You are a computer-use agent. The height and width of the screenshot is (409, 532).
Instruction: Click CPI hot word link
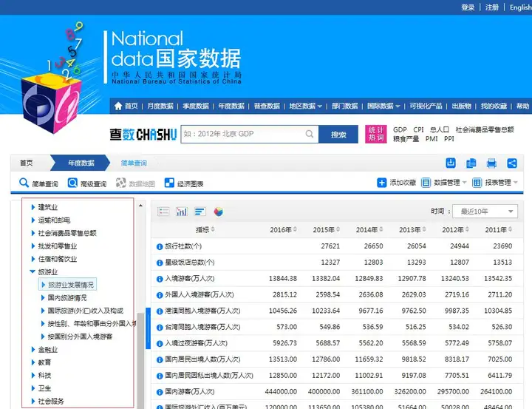point(418,129)
